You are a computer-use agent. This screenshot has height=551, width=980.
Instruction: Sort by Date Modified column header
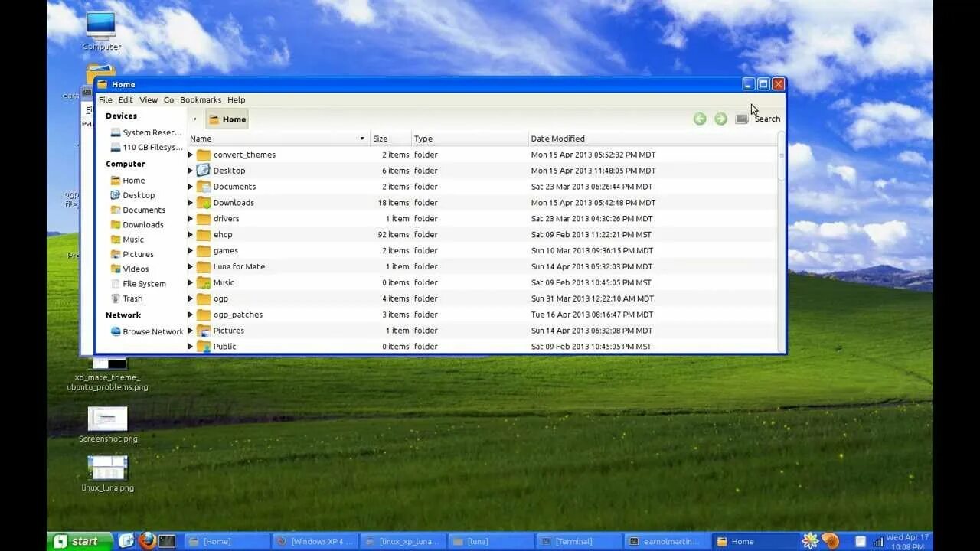(652, 139)
